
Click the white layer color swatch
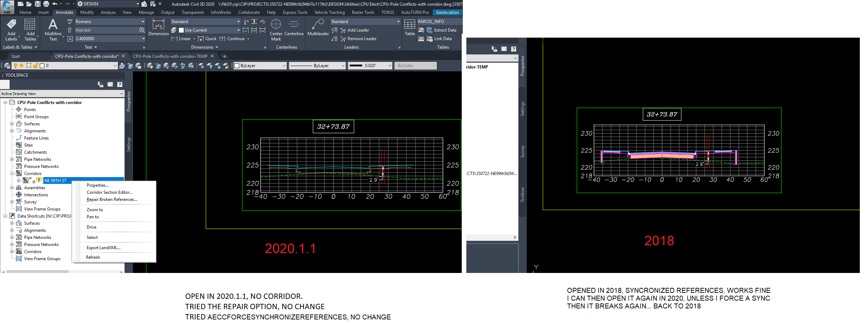42,65
